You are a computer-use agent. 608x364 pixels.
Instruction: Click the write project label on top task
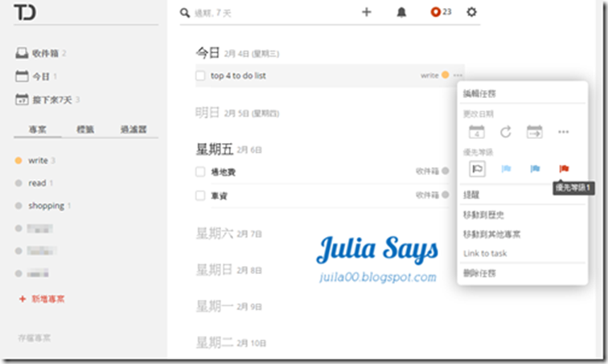[429, 75]
